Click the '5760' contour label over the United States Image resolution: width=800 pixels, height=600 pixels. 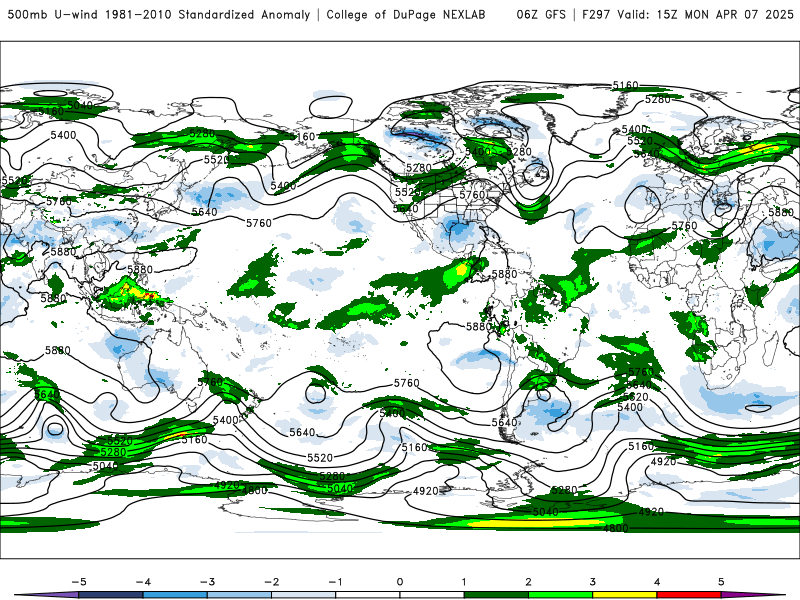pyautogui.click(x=472, y=195)
